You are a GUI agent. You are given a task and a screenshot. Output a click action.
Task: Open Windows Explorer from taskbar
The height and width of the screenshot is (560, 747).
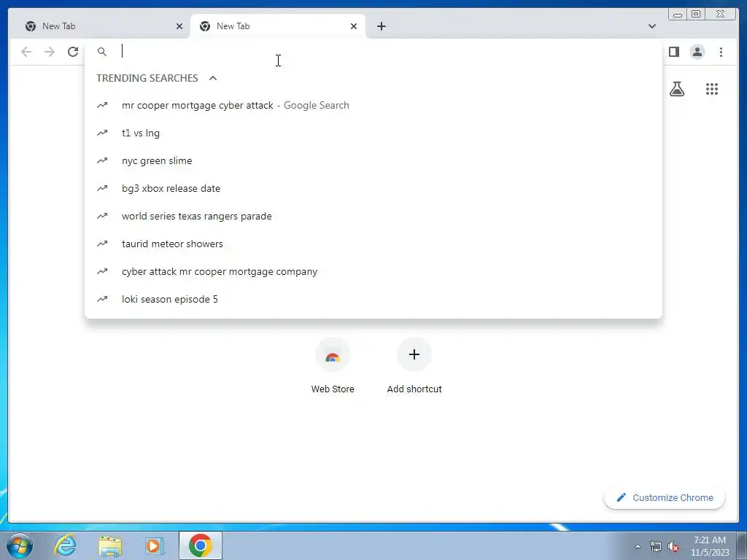click(110, 545)
